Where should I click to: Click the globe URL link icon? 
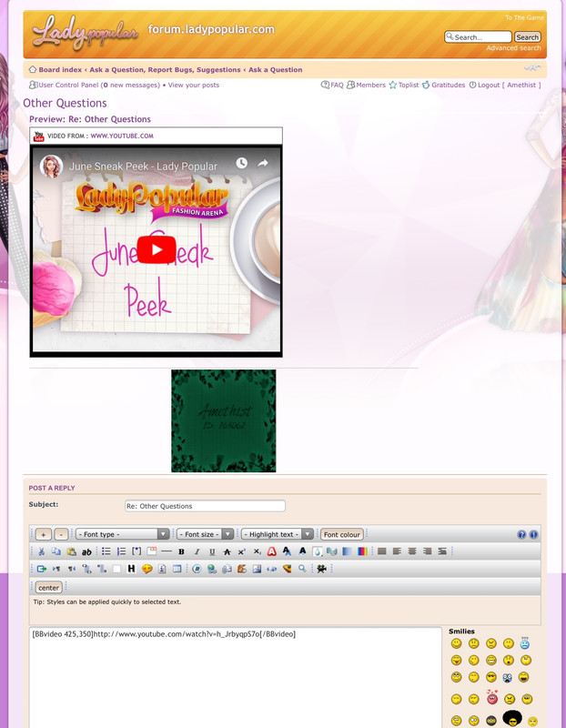[x=212, y=569]
